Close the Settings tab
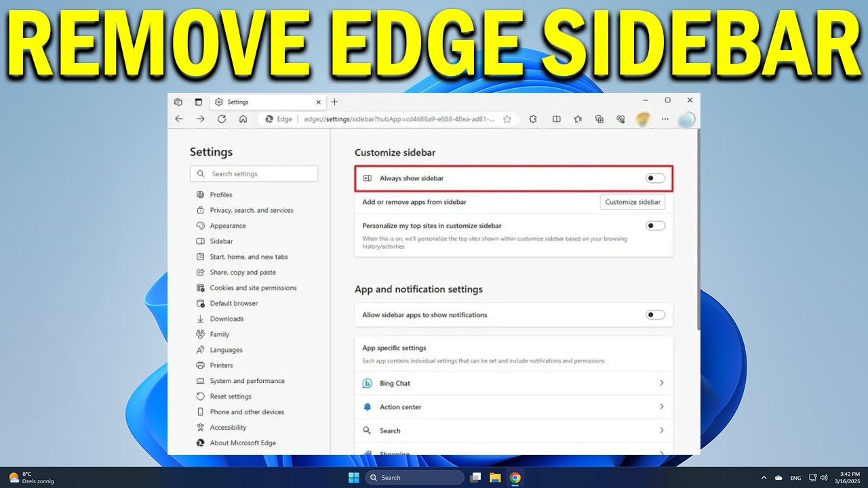 pyautogui.click(x=319, y=102)
